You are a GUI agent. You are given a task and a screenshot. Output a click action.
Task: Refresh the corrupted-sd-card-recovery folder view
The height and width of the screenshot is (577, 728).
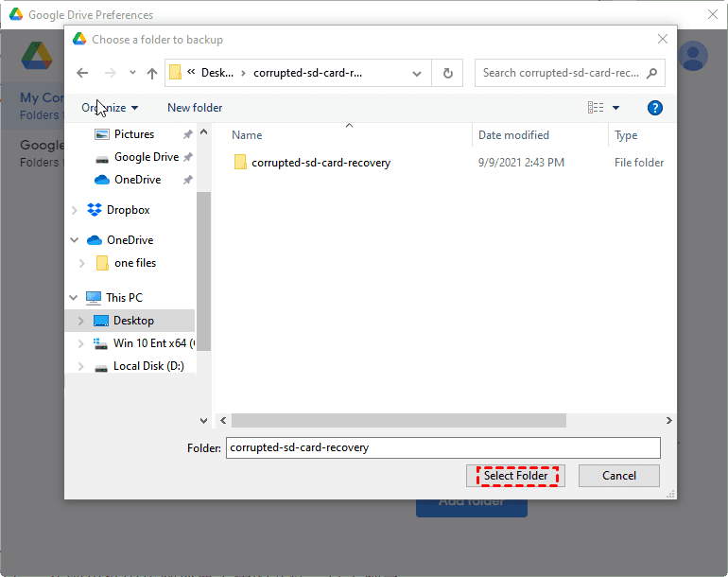447,73
